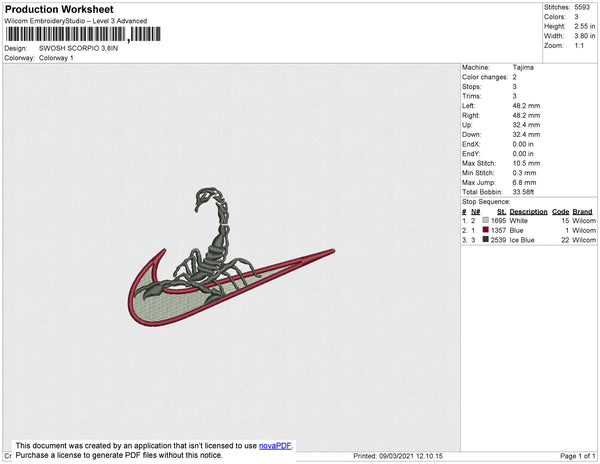Select the 'Colorway 1' value
Viewport: 600px width, 464px height.
click(x=56, y=58)
